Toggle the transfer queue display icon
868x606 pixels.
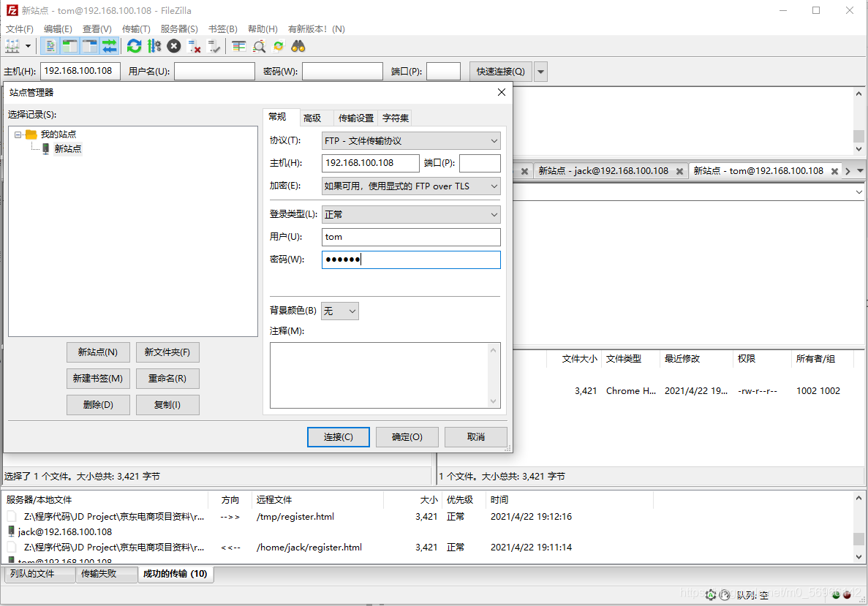pos(109,47)
